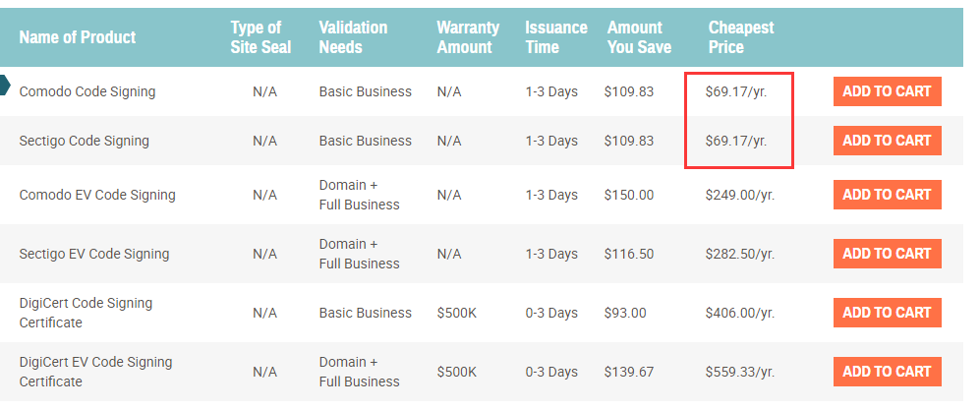Add Comodo EV Code Signing to cart

point(887,195)
